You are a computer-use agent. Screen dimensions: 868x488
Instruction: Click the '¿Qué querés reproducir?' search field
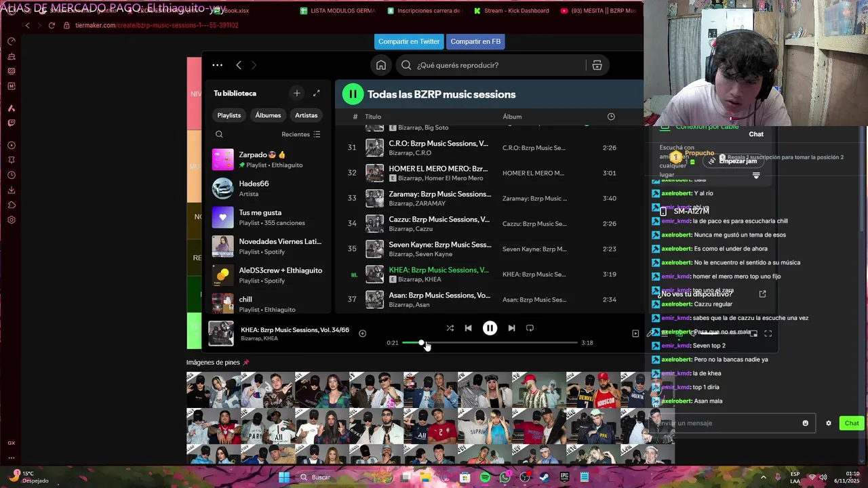tap(491, 65)
